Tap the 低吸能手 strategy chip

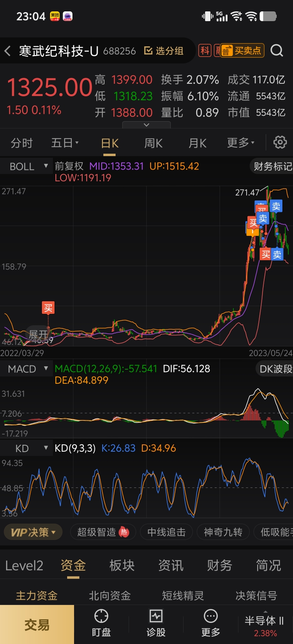[x=273, y=532]
